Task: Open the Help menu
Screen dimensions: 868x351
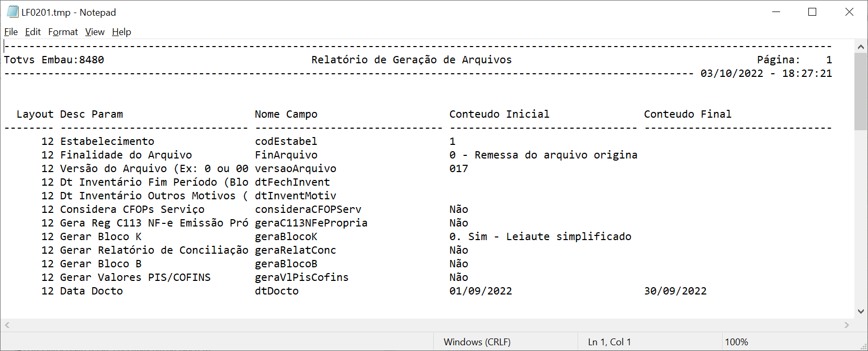Action: click(121, 32)
